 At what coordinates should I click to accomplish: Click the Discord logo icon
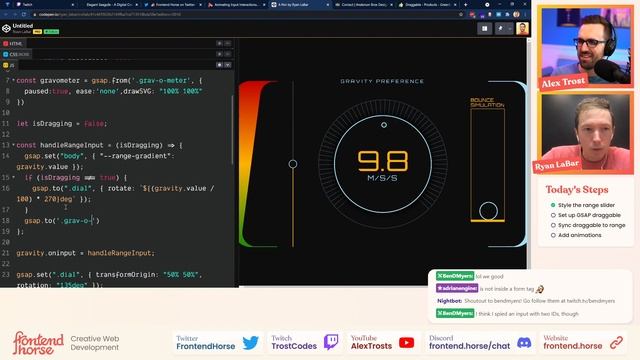pyautogui.click(x=524, y=342)
